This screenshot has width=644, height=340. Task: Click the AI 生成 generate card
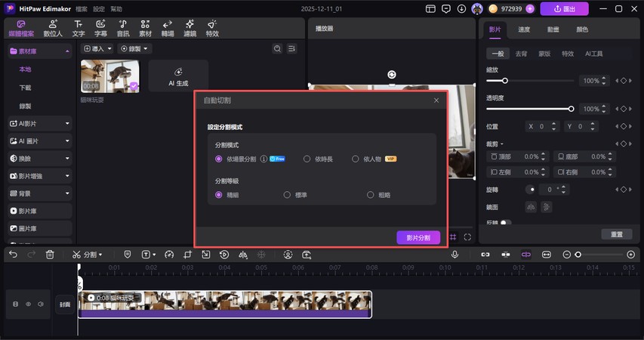pos(178,76)
